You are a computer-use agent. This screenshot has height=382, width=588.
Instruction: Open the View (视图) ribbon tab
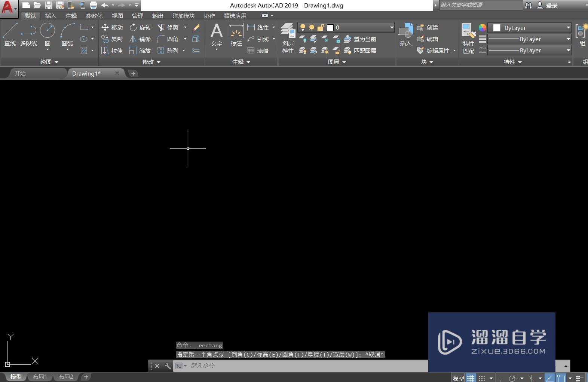(117, 16)
